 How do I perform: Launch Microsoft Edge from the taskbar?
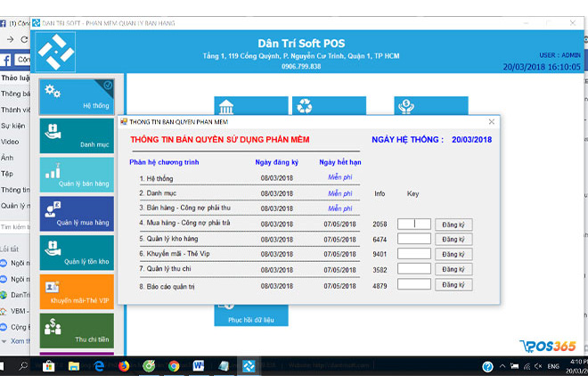(x=99, y=366)
